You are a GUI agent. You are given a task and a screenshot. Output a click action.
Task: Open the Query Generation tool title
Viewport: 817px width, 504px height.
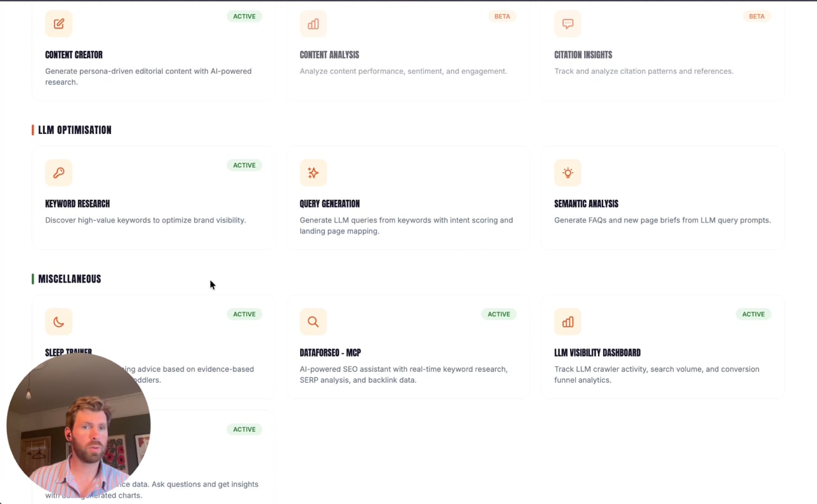click(x=329, y=204)
